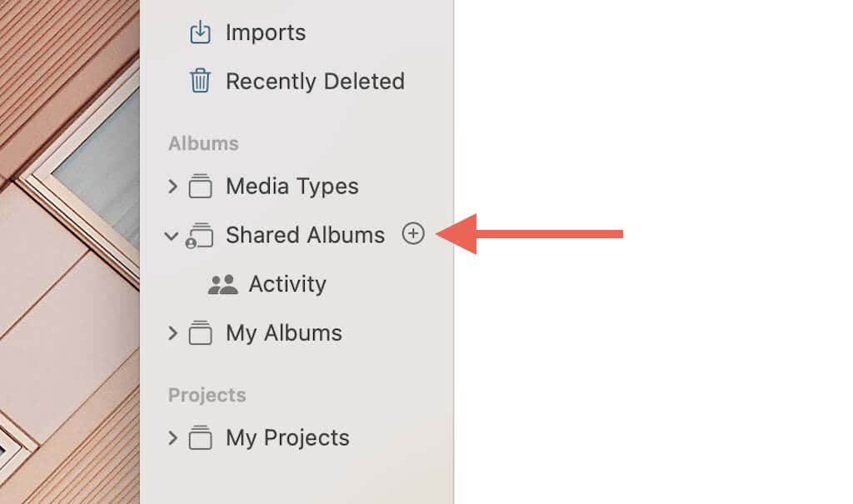Select the Shared Albums label

(x=305, y=235)
